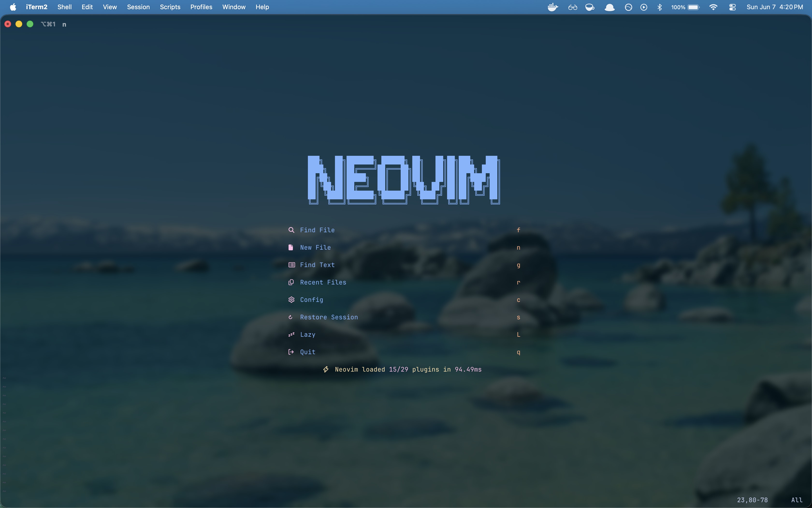
Task: Click the Find Text list icon
Action: (x=292, y=265)
